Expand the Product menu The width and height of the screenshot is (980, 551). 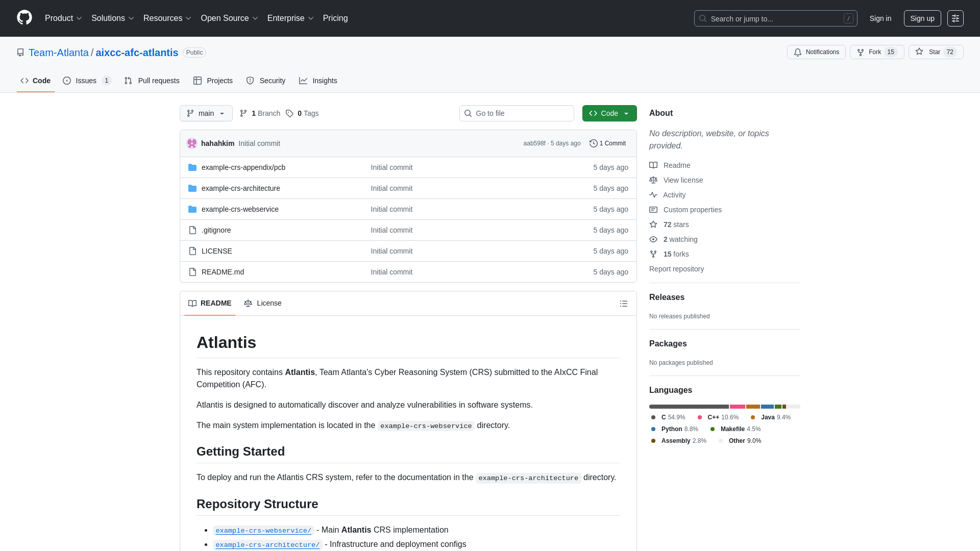pos(63,18)
